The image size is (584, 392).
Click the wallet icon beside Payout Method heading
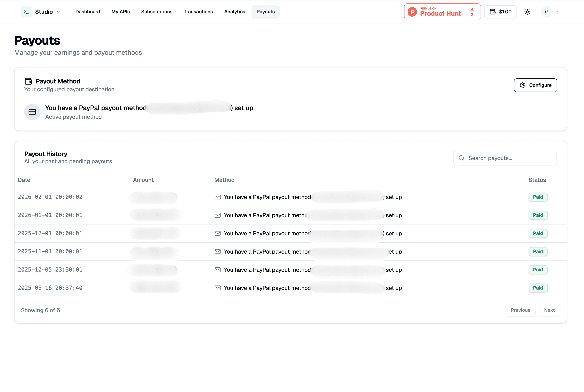[28, 81]
